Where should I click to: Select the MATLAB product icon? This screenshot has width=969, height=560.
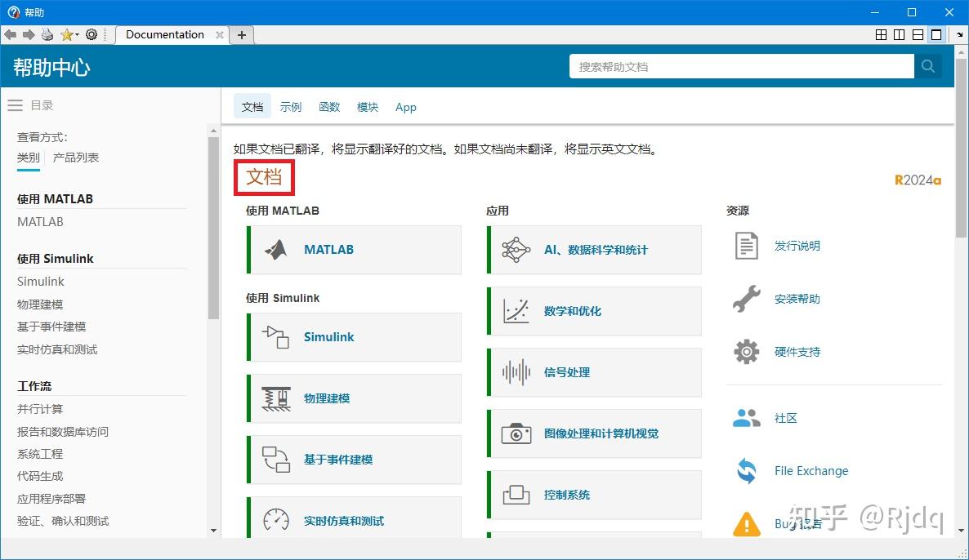(278, 250)
